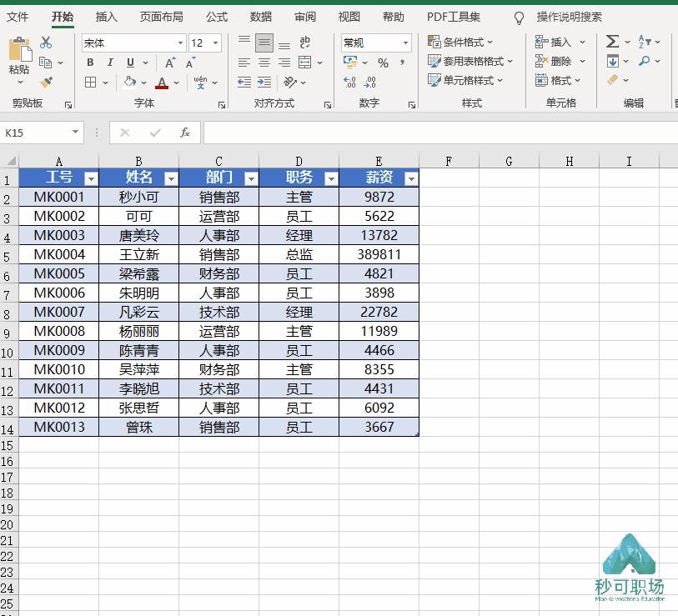This screenshot has width=678, height=616.
Task: Open 单元格样式 cell styles
Action: click(x=465, y=80)
